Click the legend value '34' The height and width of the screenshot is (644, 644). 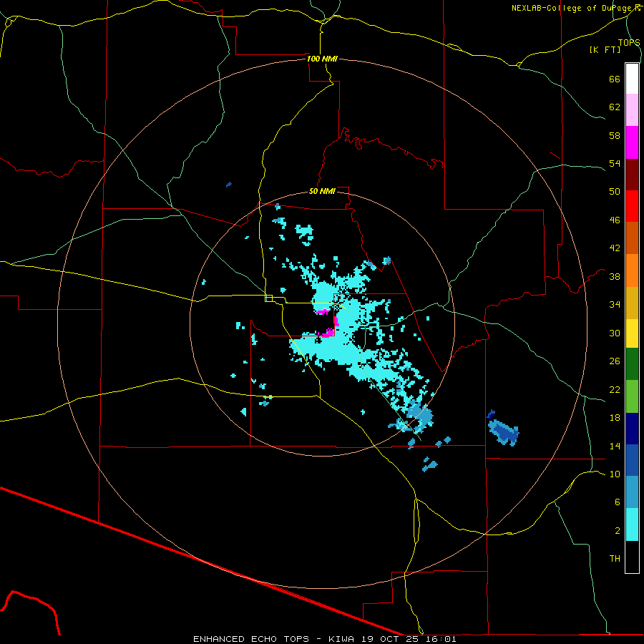coord(615,304)
